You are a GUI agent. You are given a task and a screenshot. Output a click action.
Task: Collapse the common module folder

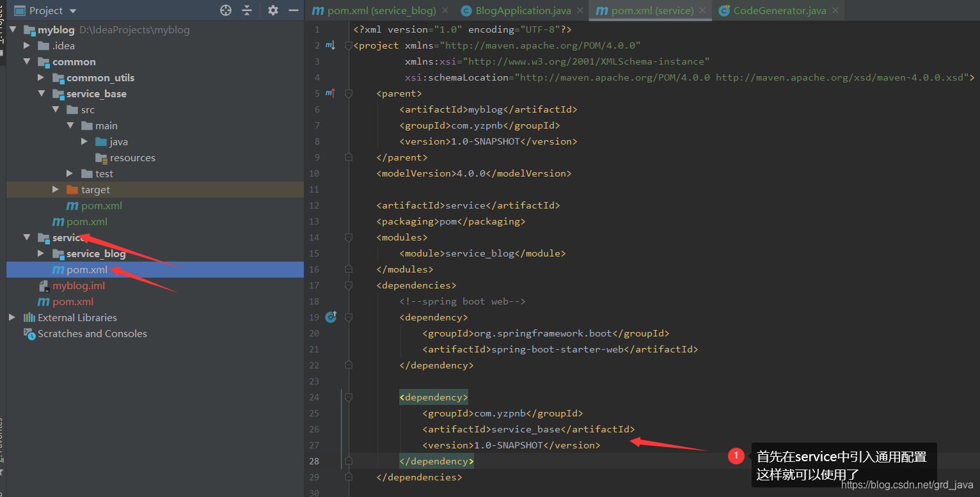(x=27, y=61)
